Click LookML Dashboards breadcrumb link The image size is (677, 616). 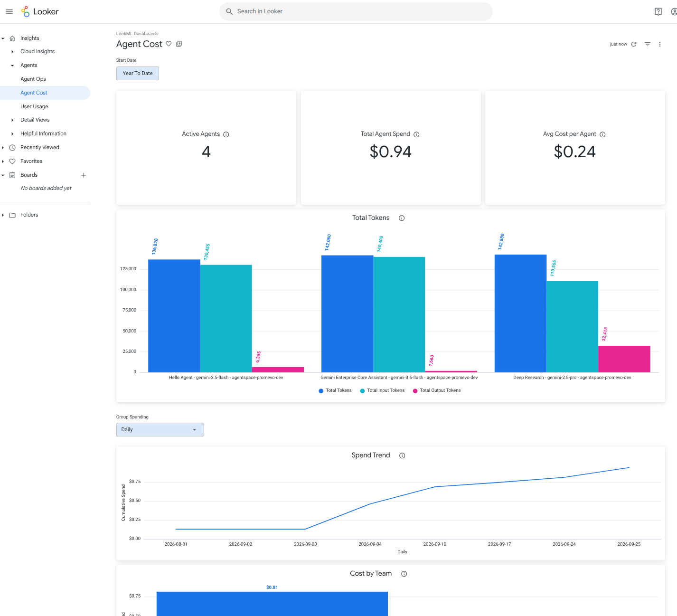pos(137,34)
